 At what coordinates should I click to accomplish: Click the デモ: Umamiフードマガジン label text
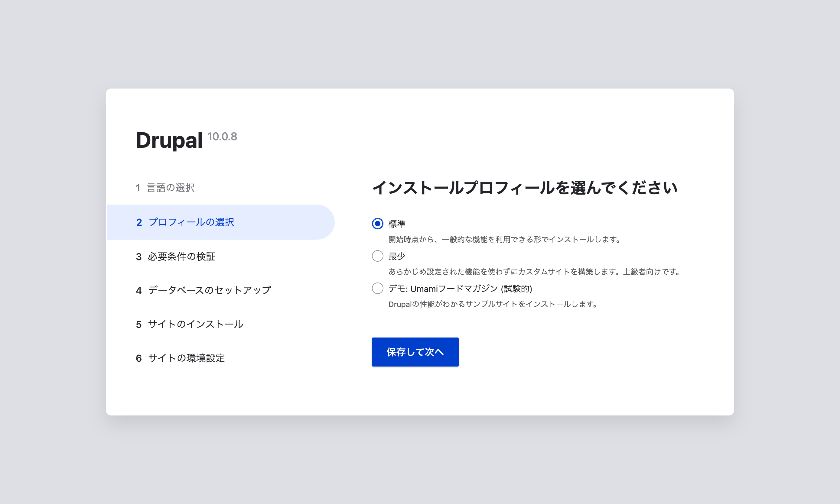(460, 289)
